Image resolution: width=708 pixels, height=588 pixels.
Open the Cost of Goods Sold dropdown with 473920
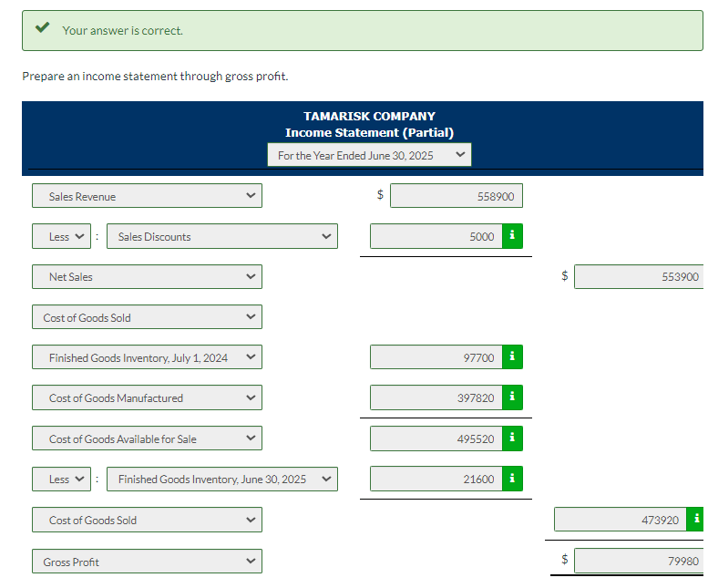tap(148, 520)
